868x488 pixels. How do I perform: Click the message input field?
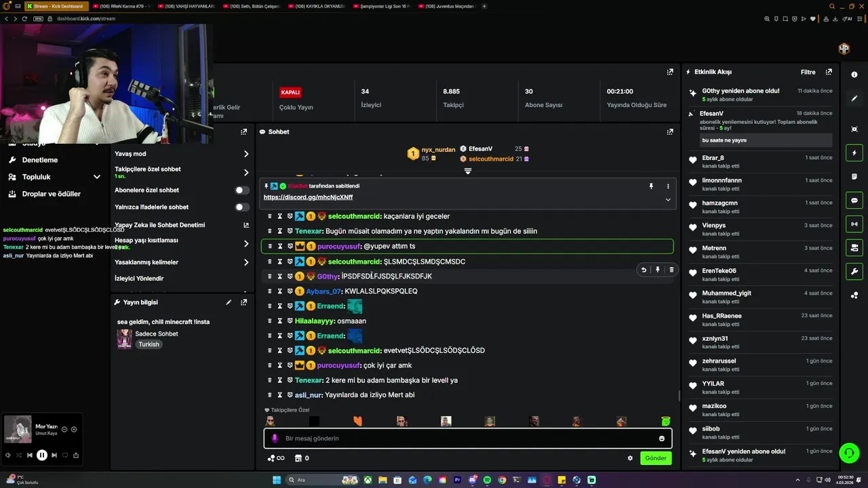coord(468,439)
